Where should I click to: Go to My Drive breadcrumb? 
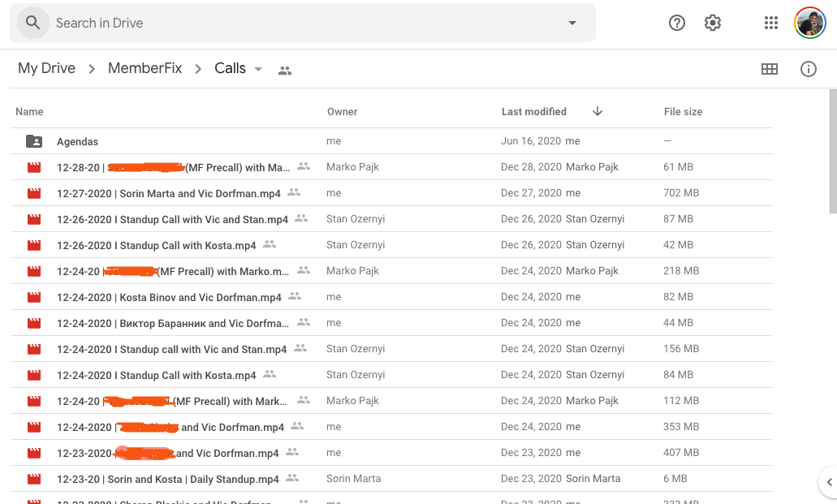click(46, 68)
